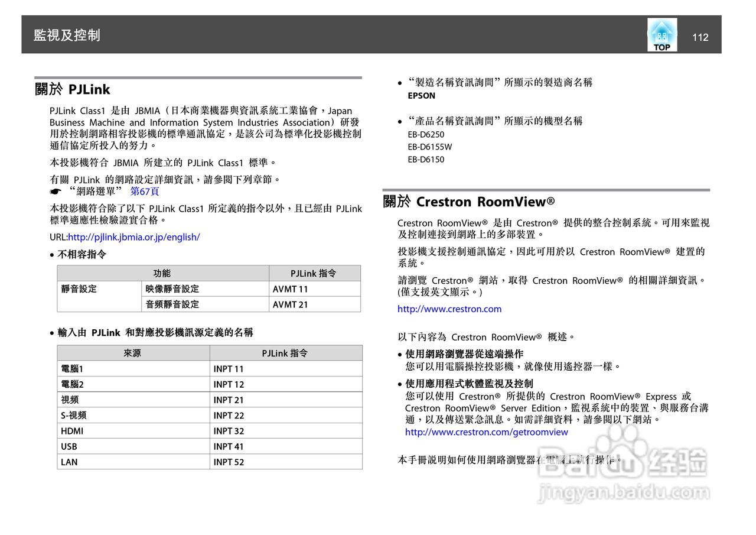Image resolution: width=756 pixels, height=535 pixels.
Task: Click the LAN source cell
Action: pos(133,462)
